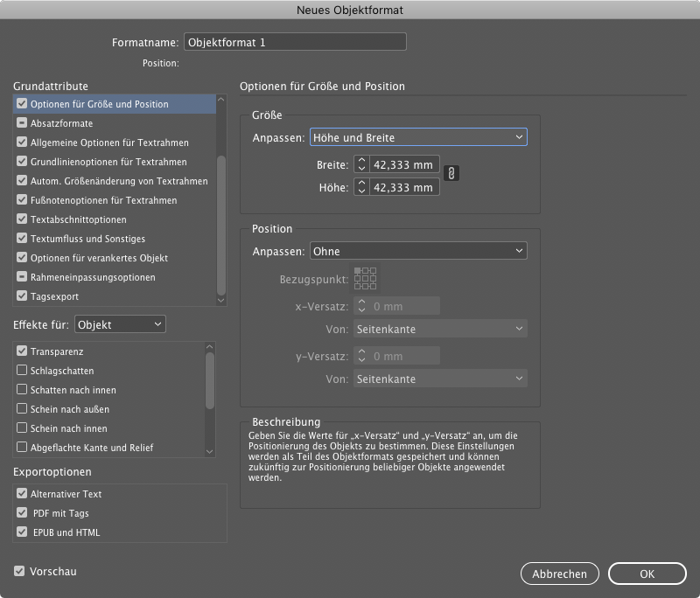Image resolution: width=700 pixels, height=598 pixels.
Task: Toggle the Alternativer Text export option
Action: point(20,494)
